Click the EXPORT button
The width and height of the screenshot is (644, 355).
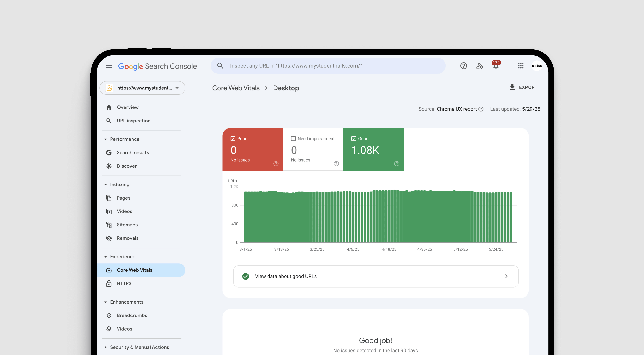coord(523,87)
